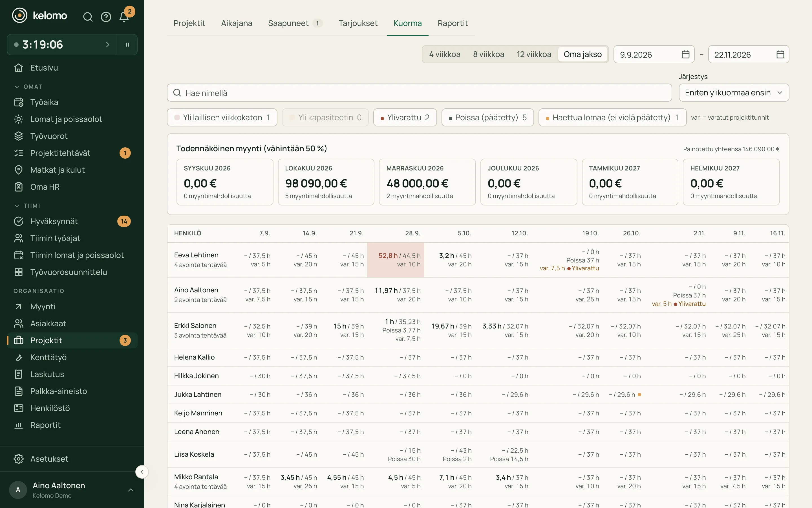Toggle the Haettua lomaa filter chip
812x508 pixels.
click(612, 117)
